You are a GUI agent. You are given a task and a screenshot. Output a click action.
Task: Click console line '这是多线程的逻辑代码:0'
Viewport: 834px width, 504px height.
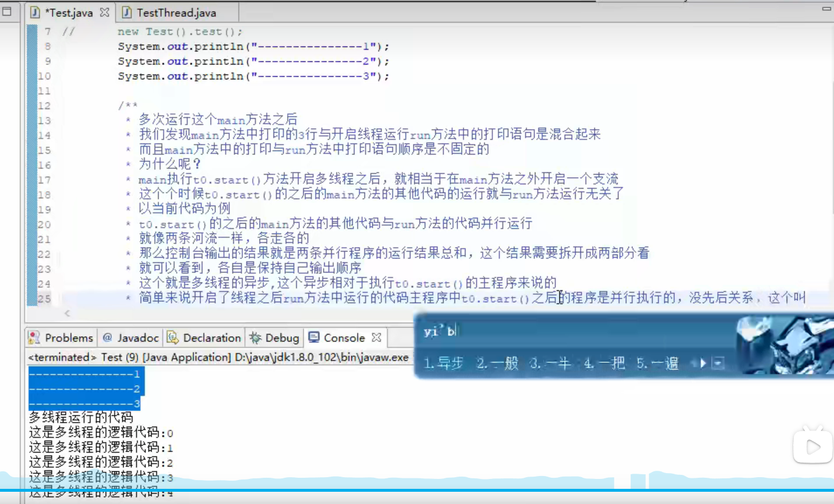tap(101, 433)
